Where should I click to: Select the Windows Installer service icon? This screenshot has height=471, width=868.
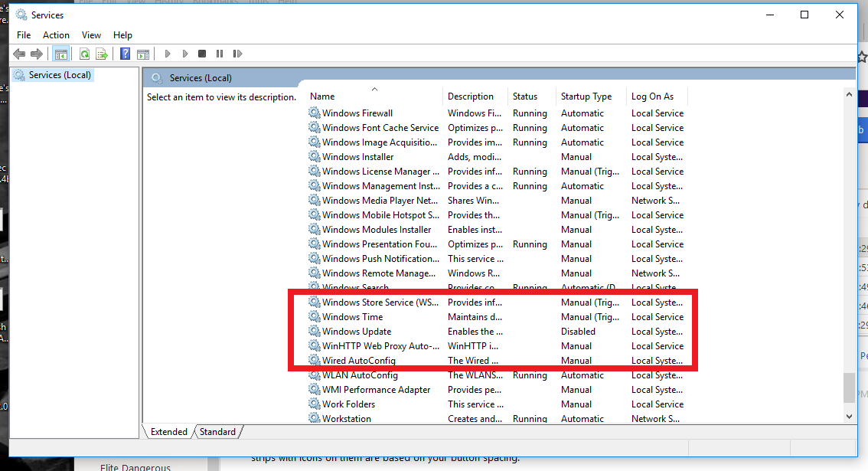(x=315, y=156)
